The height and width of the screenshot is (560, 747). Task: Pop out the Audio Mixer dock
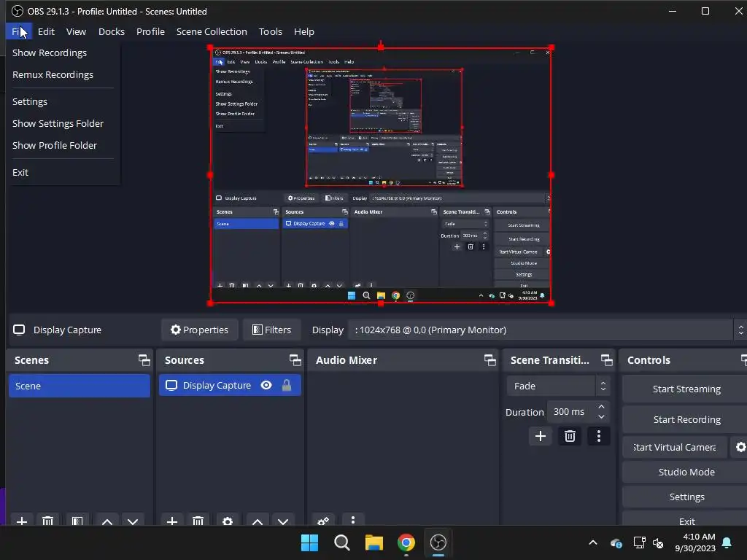(x=490, y=360)
